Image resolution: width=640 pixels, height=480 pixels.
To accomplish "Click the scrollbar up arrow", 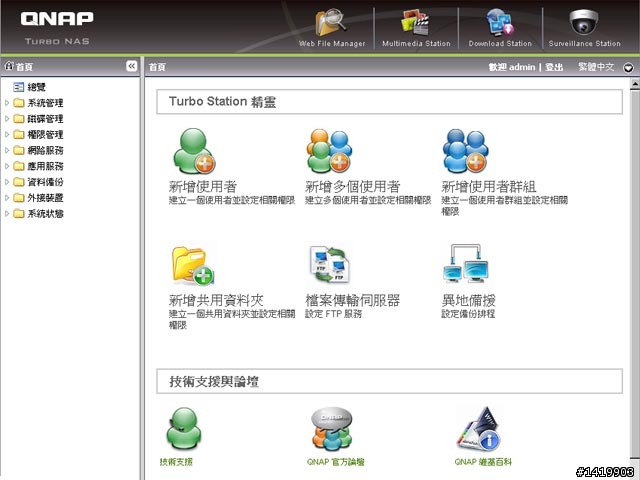I will (x=635, y=84).
